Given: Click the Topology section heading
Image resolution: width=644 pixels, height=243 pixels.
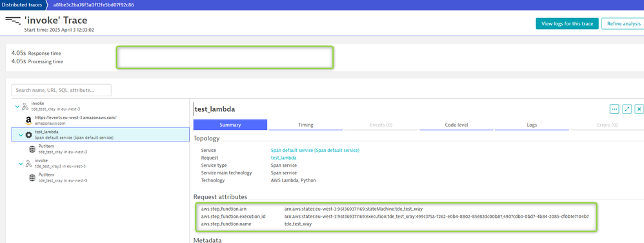Looking at the screenshot, I should click(x=206, y=138).
